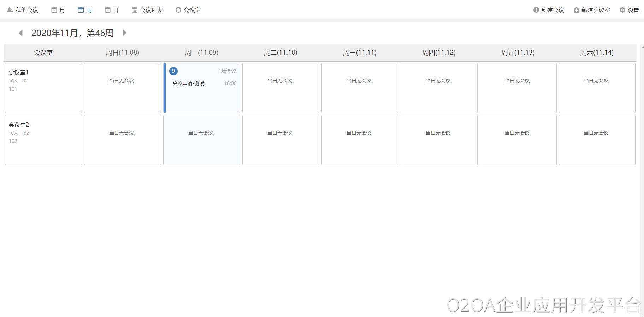Select 会议室2 room card
Viewport: 644px width, 317px height.
(43, 140)
